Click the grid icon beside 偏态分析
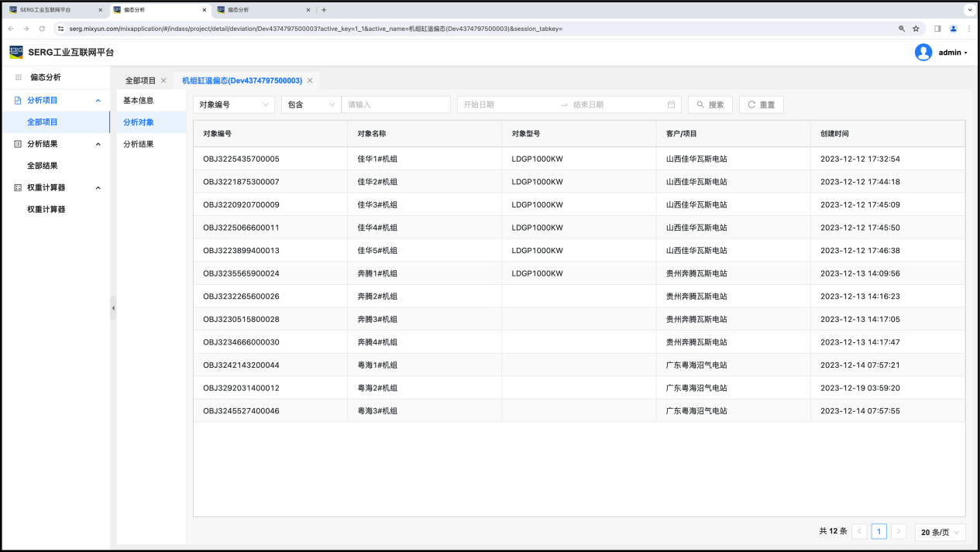980x552 pixels. 19,77
